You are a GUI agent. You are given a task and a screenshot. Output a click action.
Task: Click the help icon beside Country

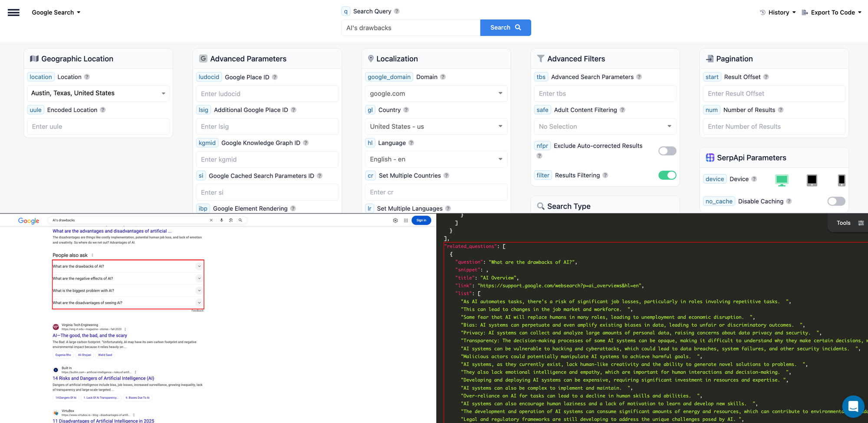pyautogui.click(x=406, y=110)
